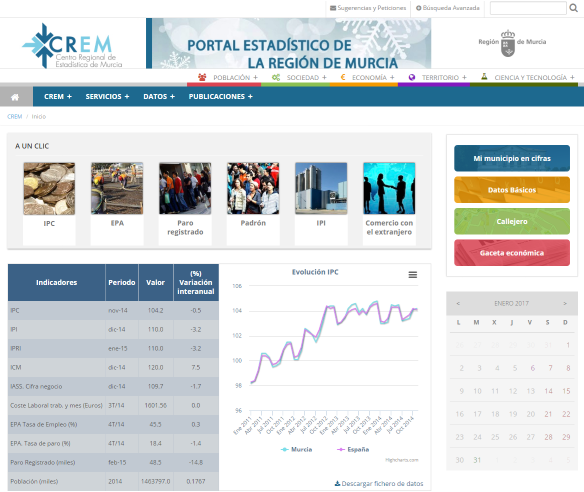Screen dimensions: 584x492
Task: Select the IPC indicator row
Action: 113,311
